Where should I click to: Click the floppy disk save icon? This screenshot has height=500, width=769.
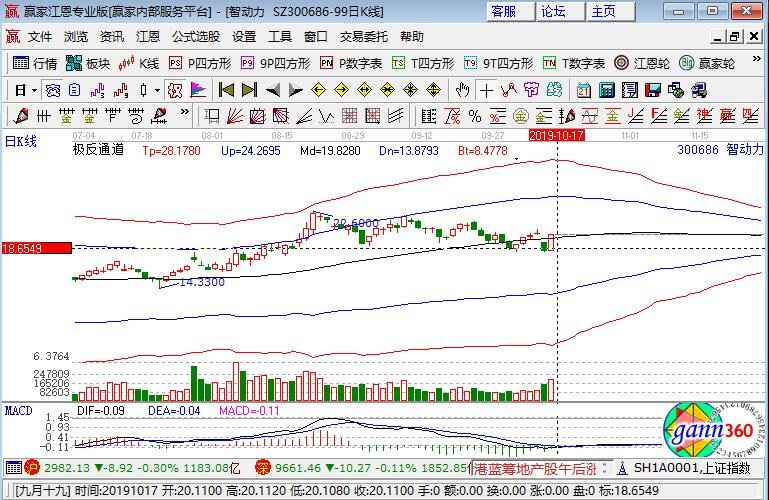tap(653, 90)
